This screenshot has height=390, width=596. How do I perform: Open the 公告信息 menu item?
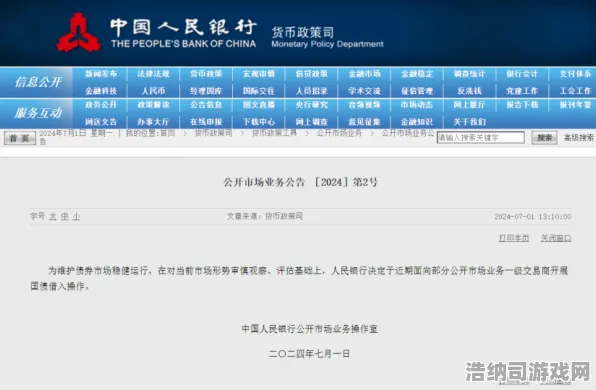(206, 105)
